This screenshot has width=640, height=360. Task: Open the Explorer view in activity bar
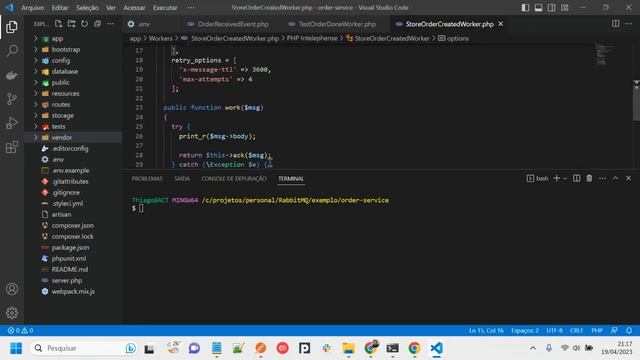coord(12,27)
